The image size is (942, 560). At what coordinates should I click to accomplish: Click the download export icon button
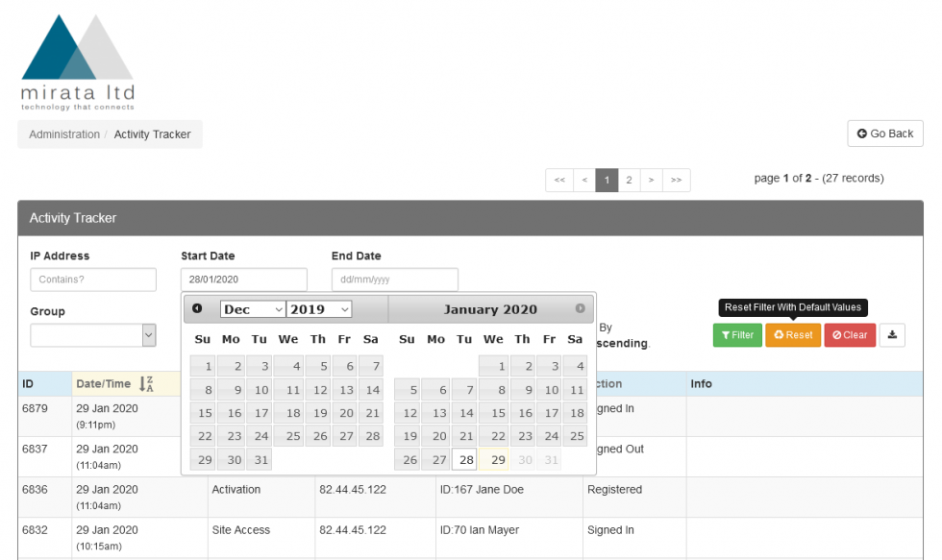point(892,335)
